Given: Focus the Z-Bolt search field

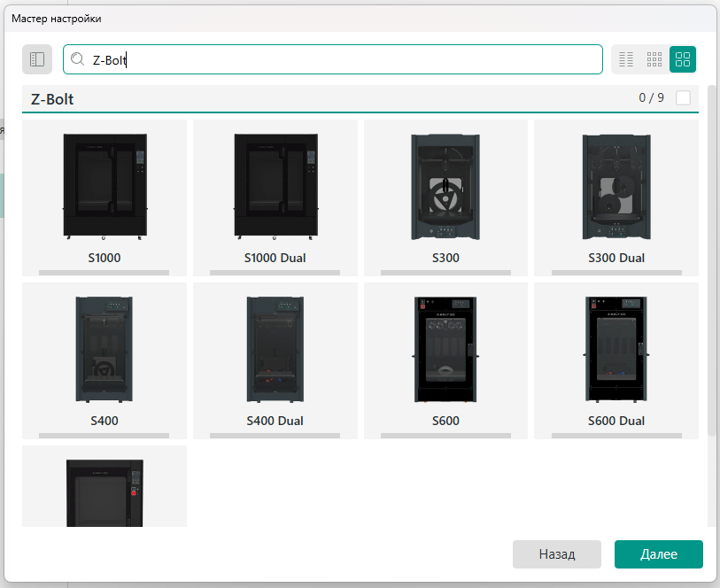Looking at the screenshot, I should [x=333, y=59].
